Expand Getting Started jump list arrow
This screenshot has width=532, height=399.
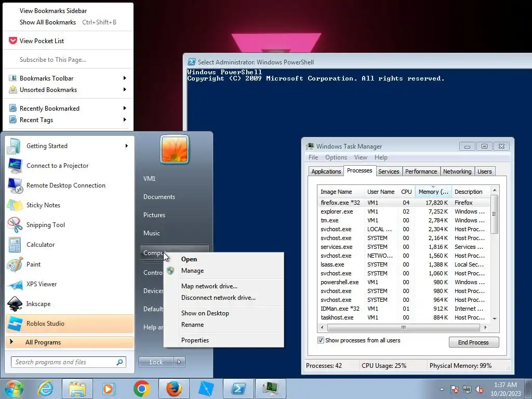coord(127,146)
